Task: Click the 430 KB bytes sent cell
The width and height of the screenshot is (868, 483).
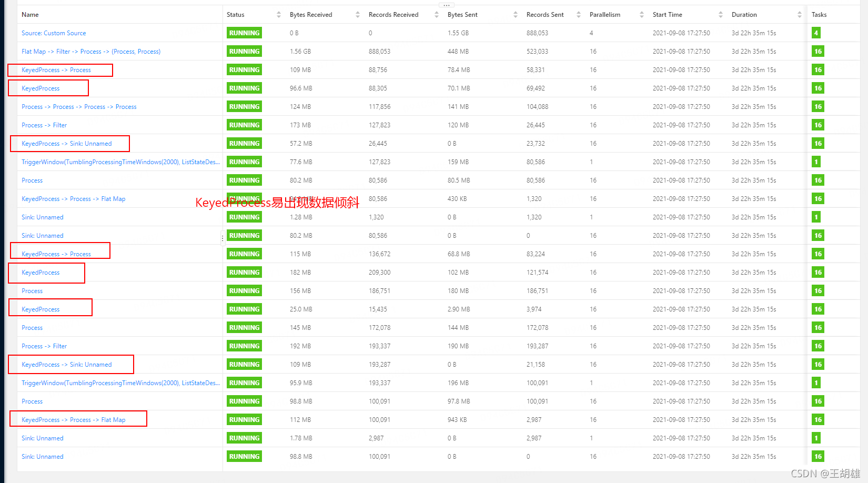Action: click(457, 199)
